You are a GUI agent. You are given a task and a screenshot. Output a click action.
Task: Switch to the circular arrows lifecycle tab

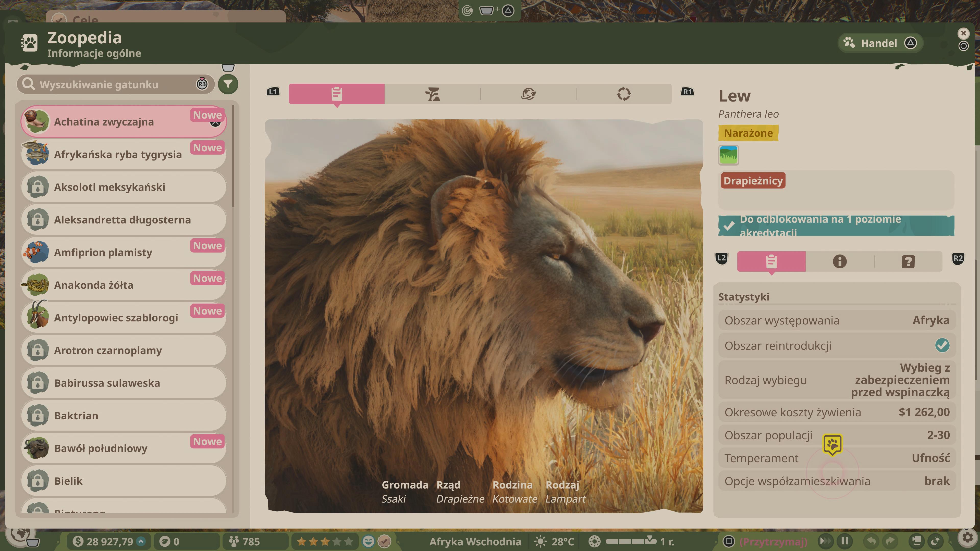pos(624,94)
